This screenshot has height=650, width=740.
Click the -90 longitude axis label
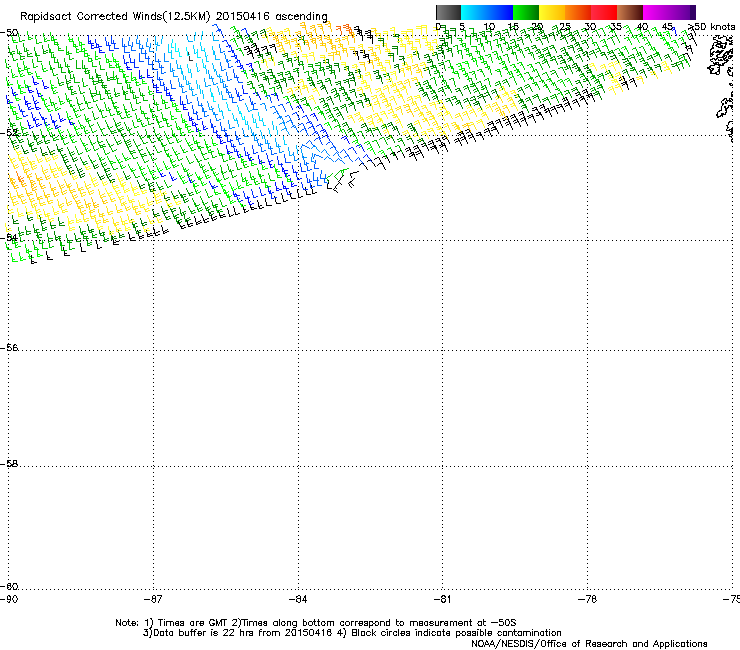point(8,599)
